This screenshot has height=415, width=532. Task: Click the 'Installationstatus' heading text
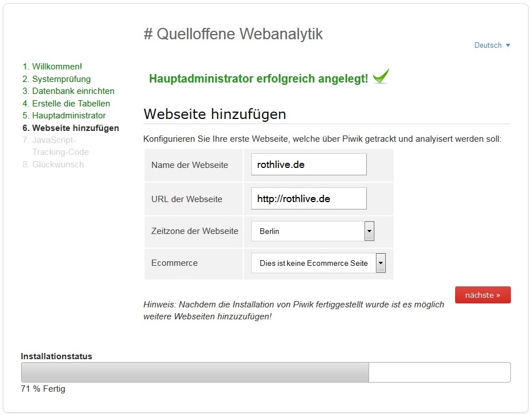(x=56, y=356)
